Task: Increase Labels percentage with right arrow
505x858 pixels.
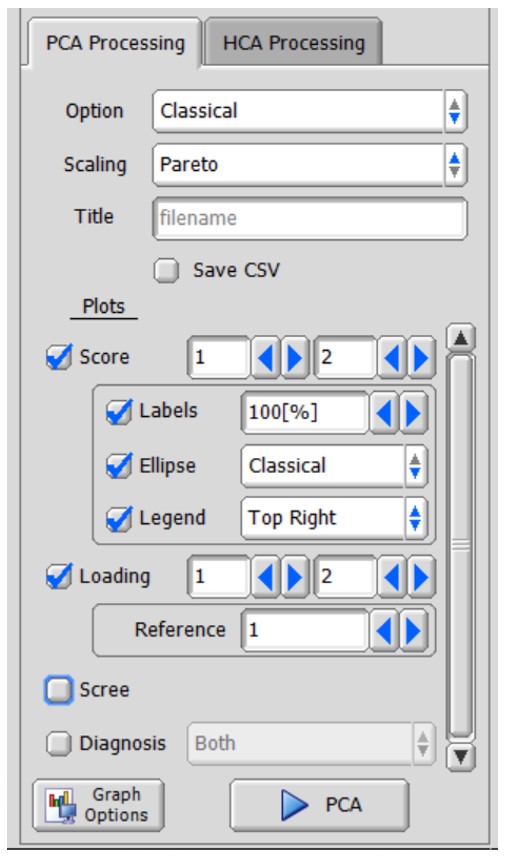Action: coord(414,413)
